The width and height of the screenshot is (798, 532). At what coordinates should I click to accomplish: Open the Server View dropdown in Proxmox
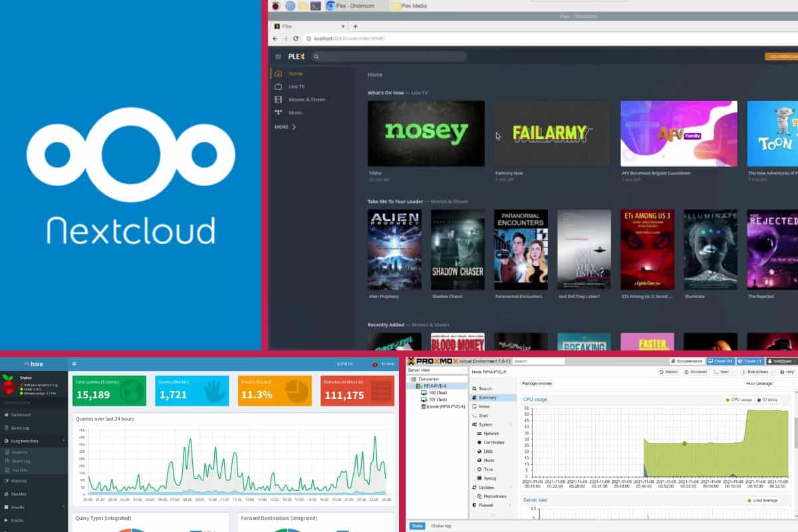click(x=436, y=370)
